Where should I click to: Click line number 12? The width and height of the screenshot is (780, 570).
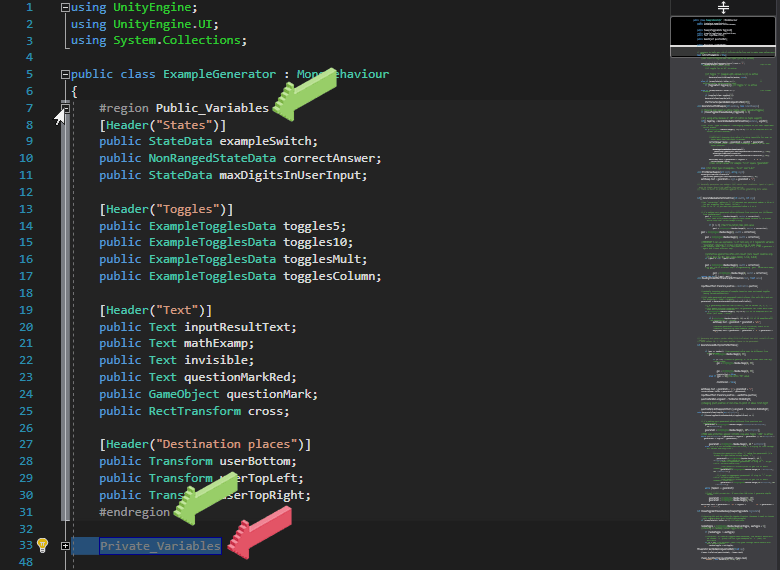click(26, 192)
